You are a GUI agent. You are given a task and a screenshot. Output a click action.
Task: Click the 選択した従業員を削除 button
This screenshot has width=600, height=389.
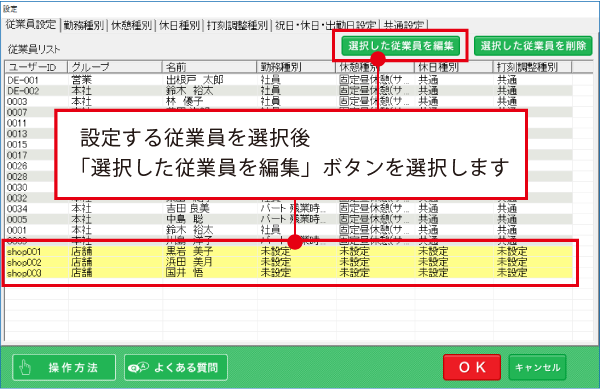click(x=533, y=46)
